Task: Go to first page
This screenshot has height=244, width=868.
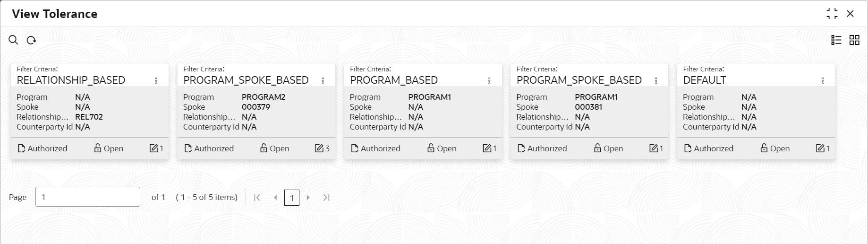Action: point(257,198)
